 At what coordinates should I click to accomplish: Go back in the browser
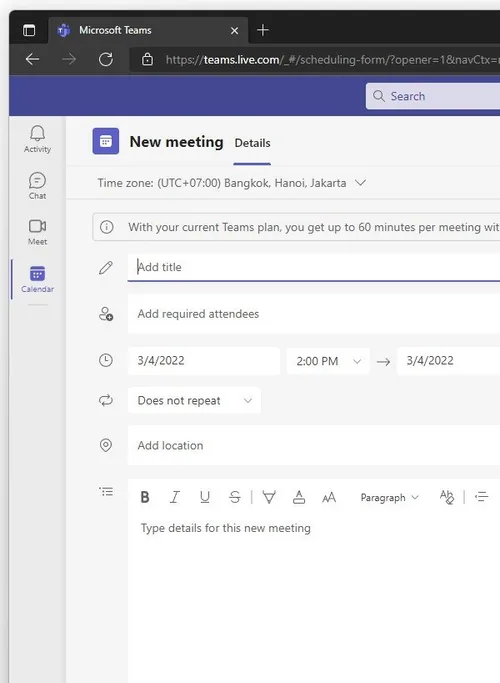pos(33,59)
